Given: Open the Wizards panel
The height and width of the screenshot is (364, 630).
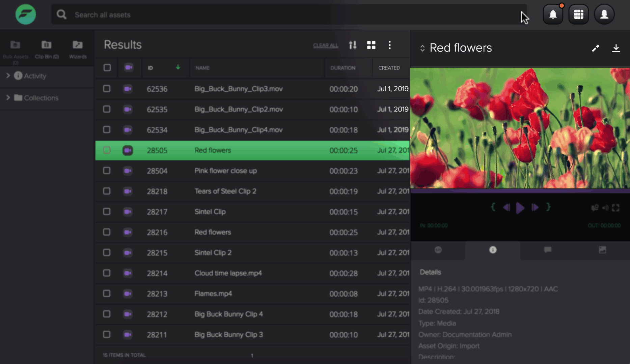Looking at the screenshot, I should pos(78,49).
